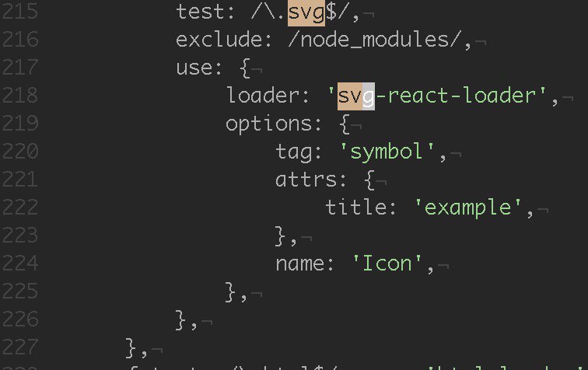Click the opening brace after attrs:
The width and height of the screenshot is (588, 370).
tap(369, 180)
